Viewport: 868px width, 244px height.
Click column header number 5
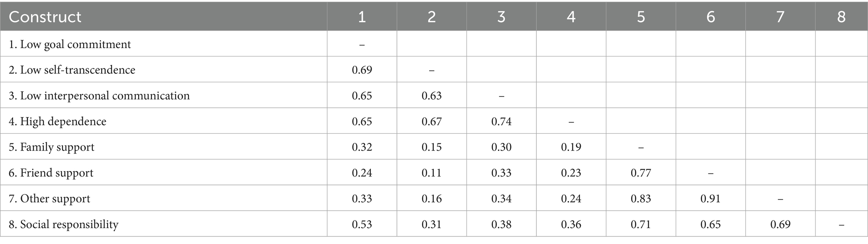coord(641,17)
